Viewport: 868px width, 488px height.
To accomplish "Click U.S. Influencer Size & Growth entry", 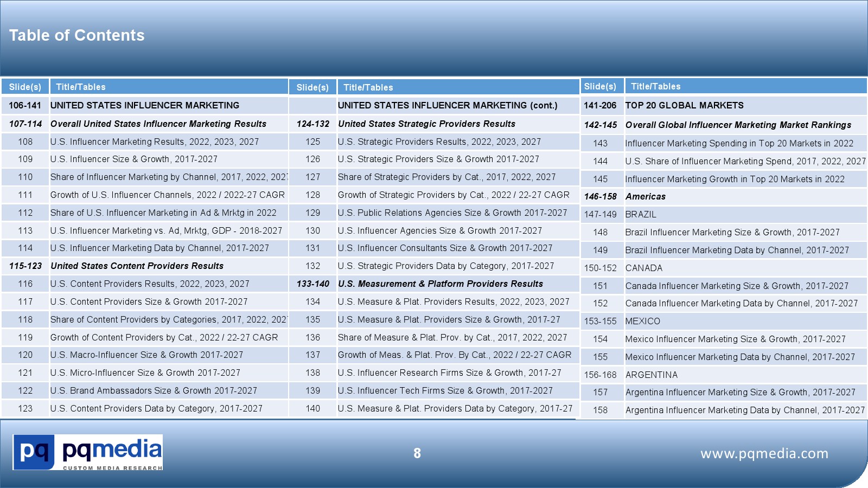I will 134,159.
